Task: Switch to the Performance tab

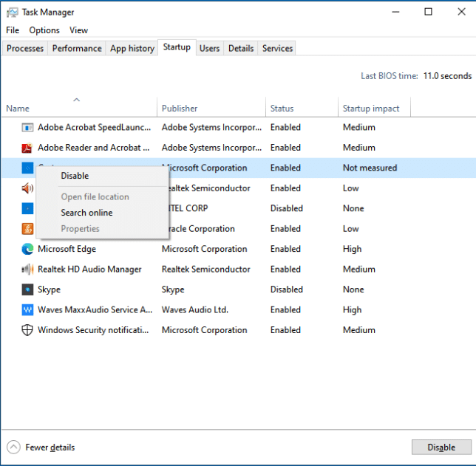Action: (77, 49)
